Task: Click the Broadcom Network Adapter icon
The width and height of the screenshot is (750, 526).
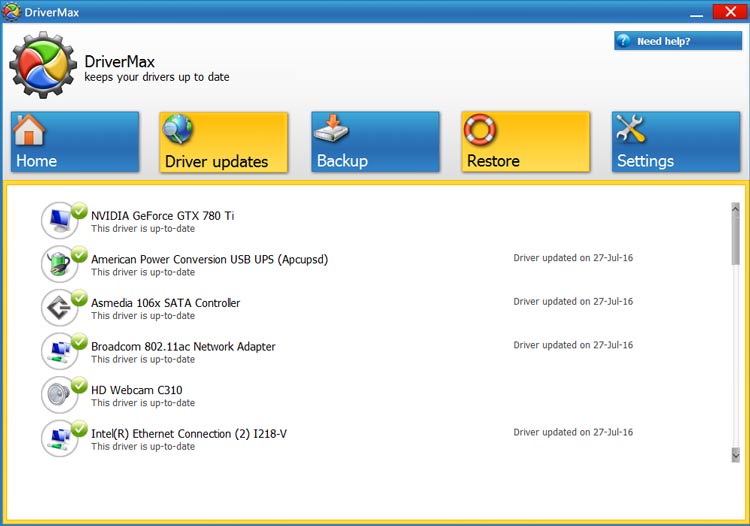Action: 60,351
